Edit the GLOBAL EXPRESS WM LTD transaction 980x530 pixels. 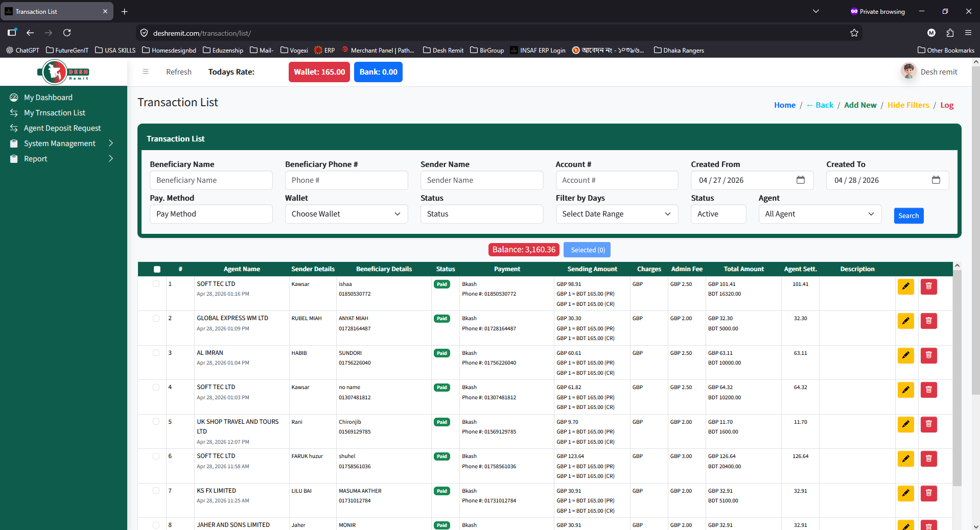pyautogui.click(x=905, y=321)
